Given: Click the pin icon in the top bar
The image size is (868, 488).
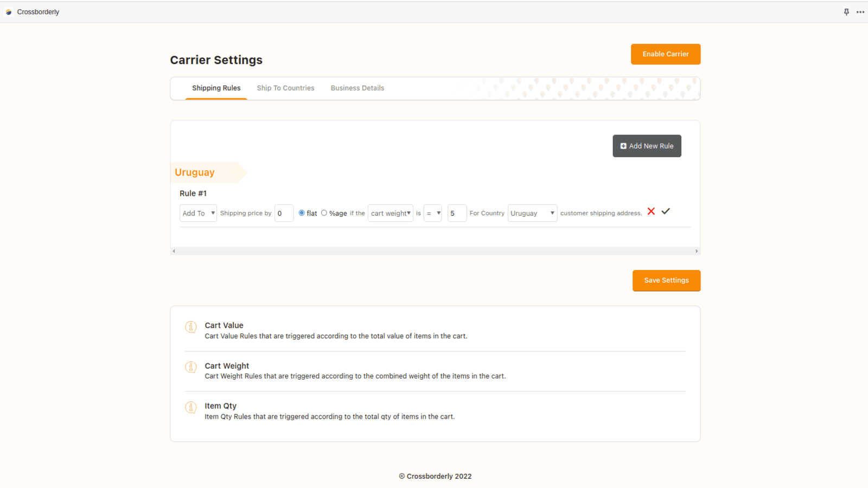Looking at the screenshot, I should 847,11.
